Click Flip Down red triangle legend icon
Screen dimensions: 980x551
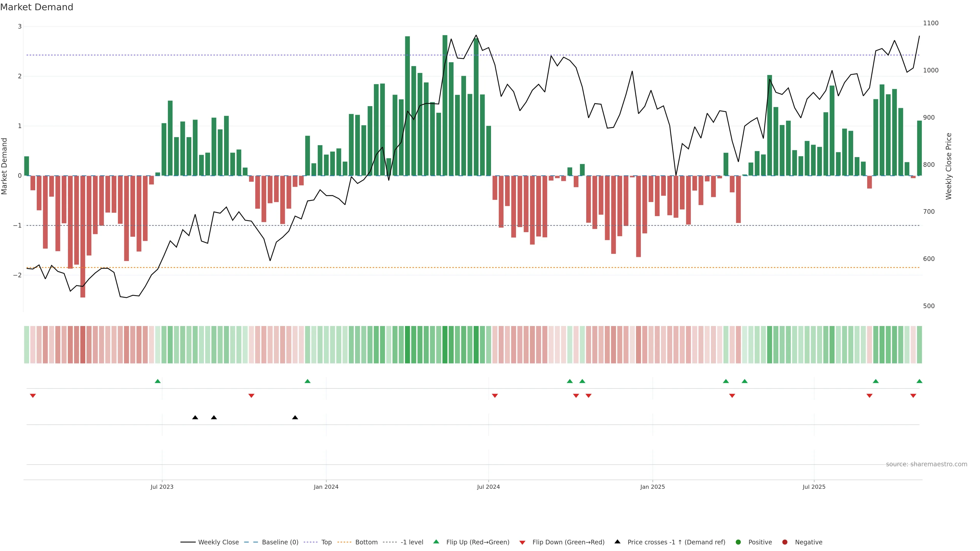point(522,543)
